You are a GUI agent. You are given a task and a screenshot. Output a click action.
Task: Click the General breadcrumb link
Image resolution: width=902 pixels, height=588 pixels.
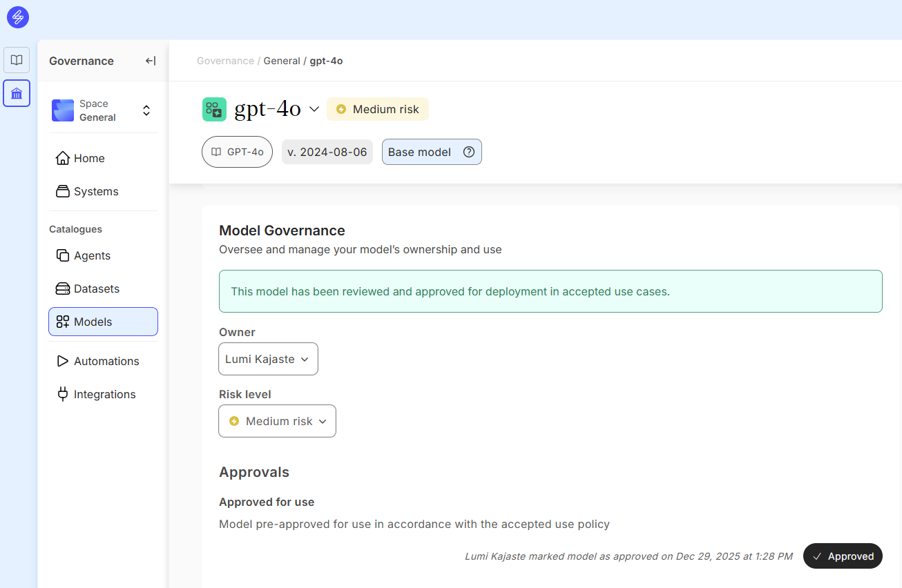tap(282, 61)
